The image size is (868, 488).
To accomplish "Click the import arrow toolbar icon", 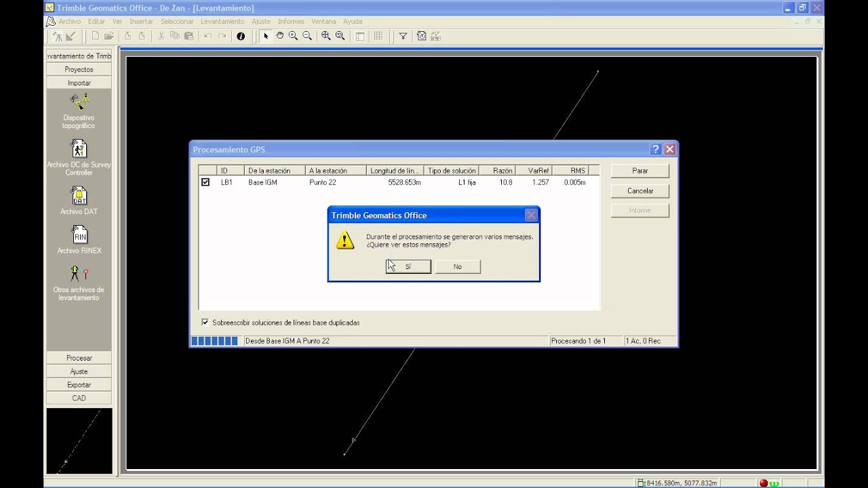I will click(x=71, y=36).
